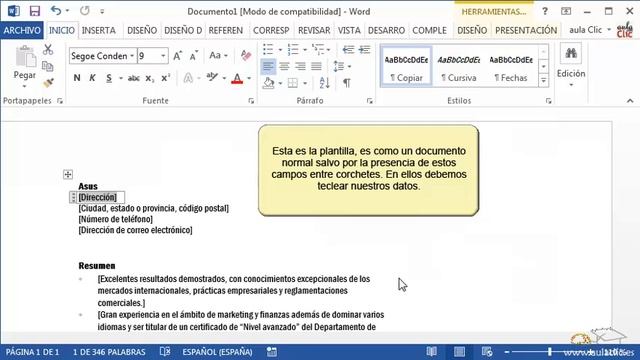Justify the paragraph text
This screenshot has width=640, height=360.
(x=316, y=66)
